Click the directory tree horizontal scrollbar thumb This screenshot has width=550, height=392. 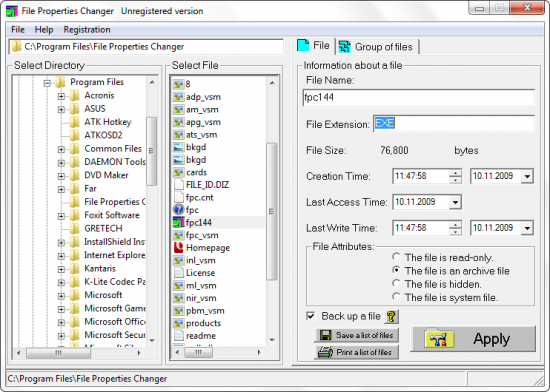pos(58,353)
